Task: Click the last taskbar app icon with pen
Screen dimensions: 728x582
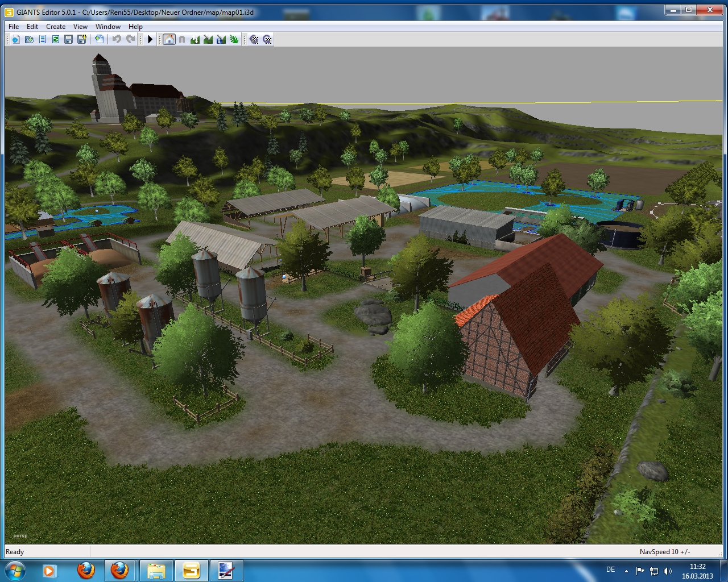Action: (x=226, y=570)
